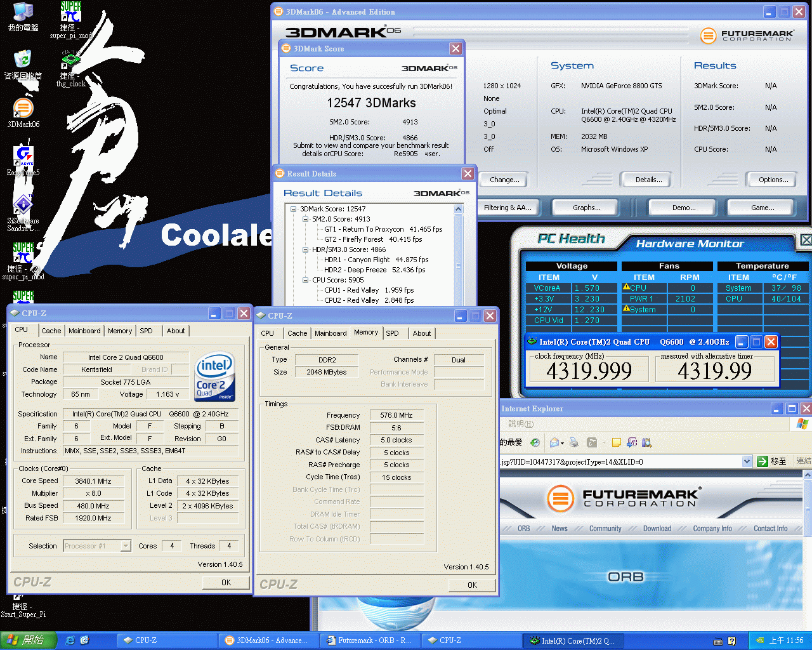Click the Windows Start button

(29, 640)
